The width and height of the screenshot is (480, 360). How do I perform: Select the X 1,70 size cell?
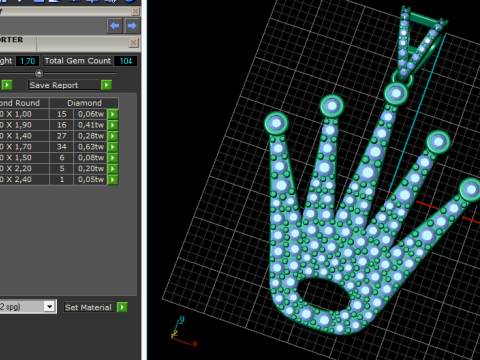pos(24,147)
